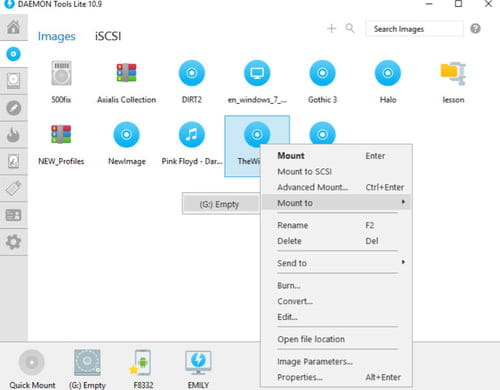Choose Image Parameters...
This screenshot has width=500, height=390.
336,361
